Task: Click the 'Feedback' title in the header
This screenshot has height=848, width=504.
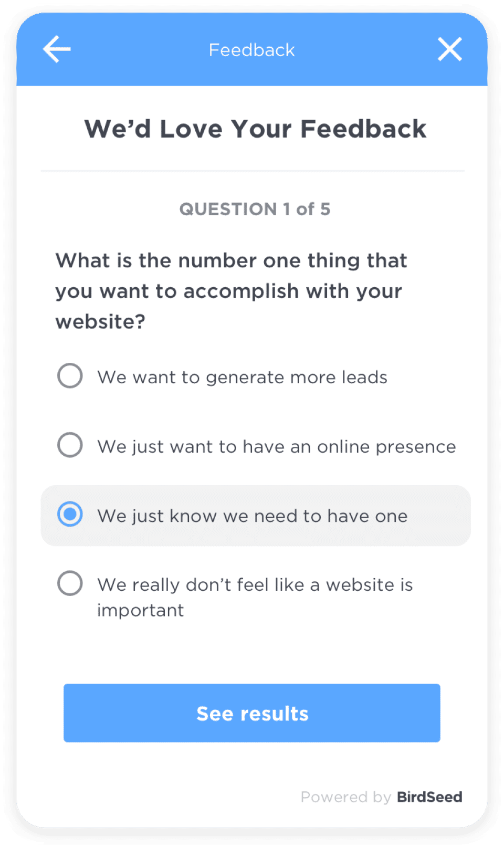Action: click(252, 50)
